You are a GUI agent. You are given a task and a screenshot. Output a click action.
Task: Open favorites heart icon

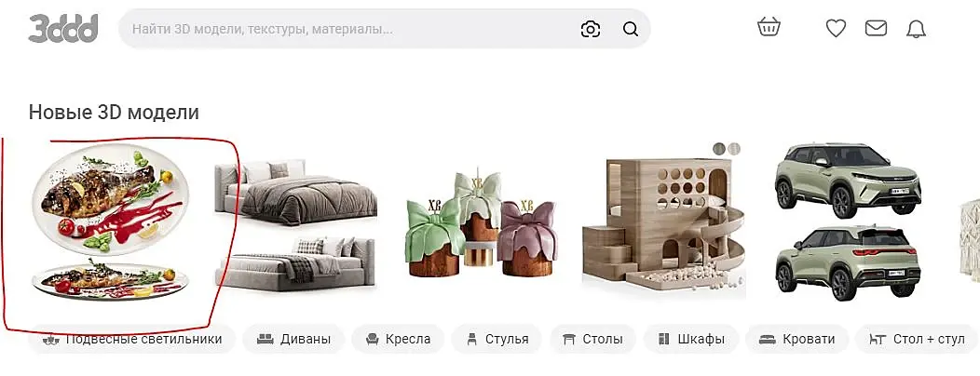(x=836, y=28)
